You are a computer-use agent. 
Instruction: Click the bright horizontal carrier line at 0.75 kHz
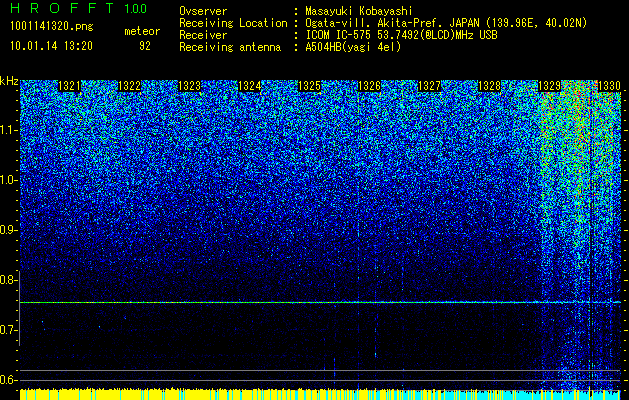coord(320,302)
